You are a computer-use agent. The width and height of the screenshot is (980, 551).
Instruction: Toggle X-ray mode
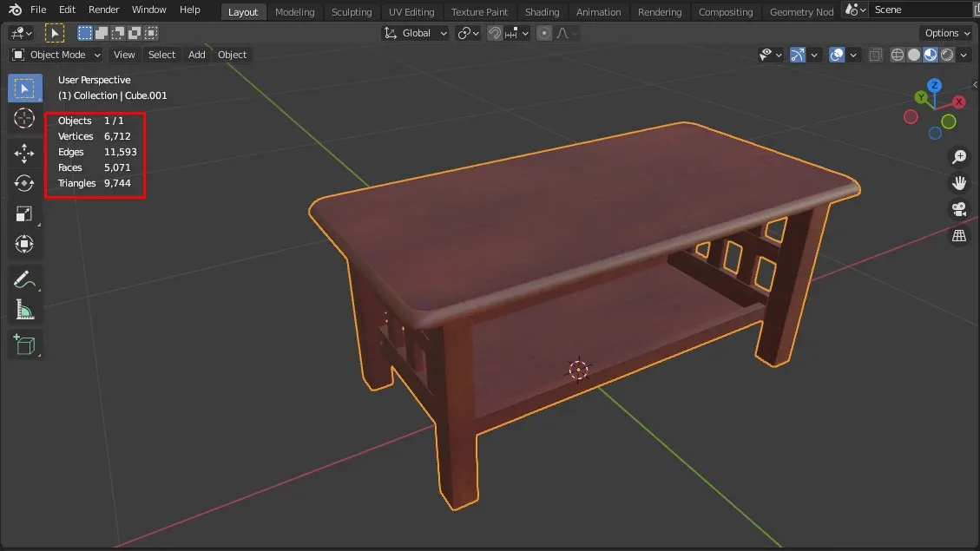876,55
